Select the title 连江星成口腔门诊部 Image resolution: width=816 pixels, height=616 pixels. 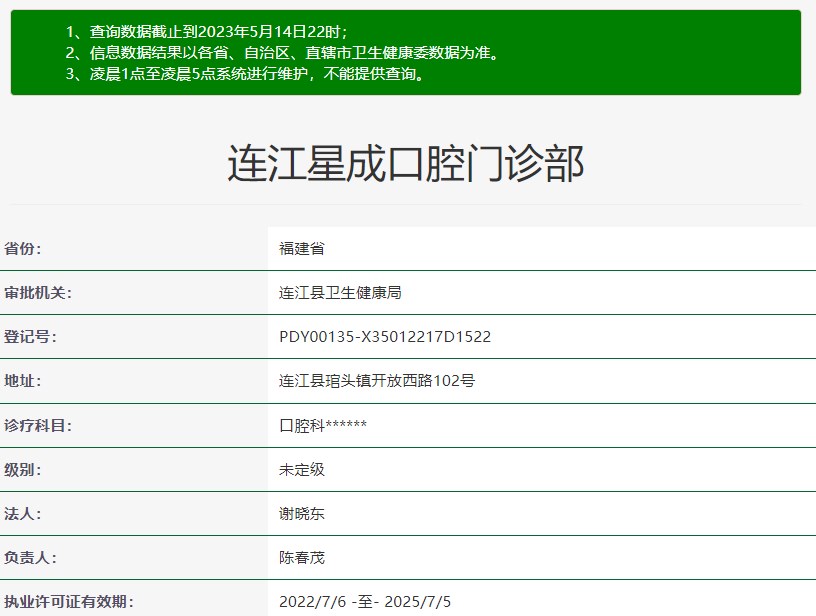(406, 164)
